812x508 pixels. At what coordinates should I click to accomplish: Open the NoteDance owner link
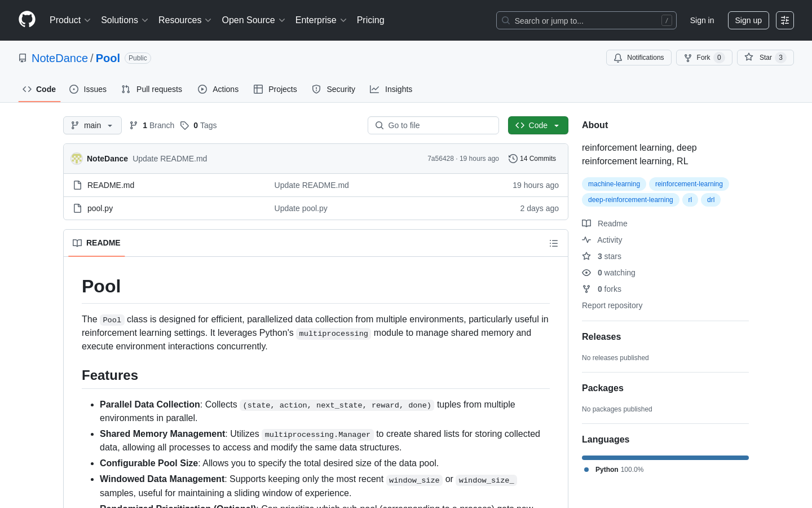[x=60, y=58]
